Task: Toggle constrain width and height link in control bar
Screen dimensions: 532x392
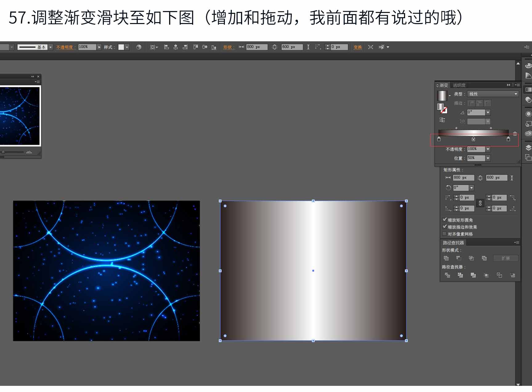Action: point(274,47)
